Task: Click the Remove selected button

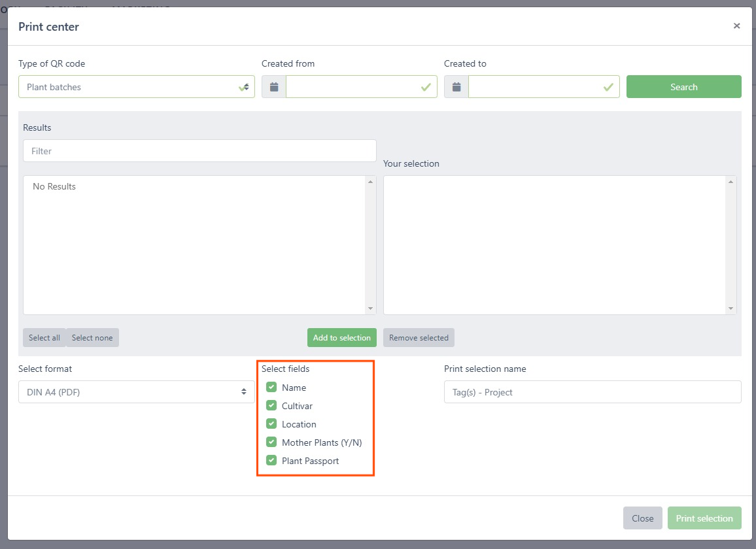Action: pos(419,338)
